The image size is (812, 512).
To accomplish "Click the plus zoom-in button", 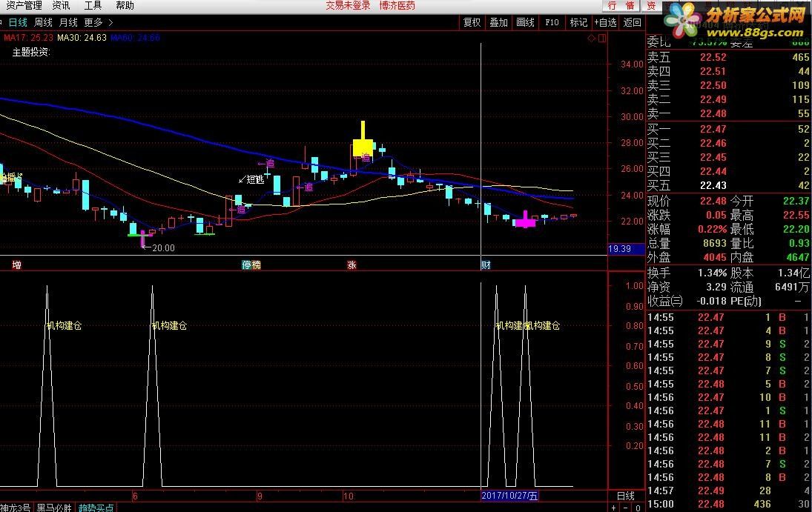I will (x=614, y=508).
